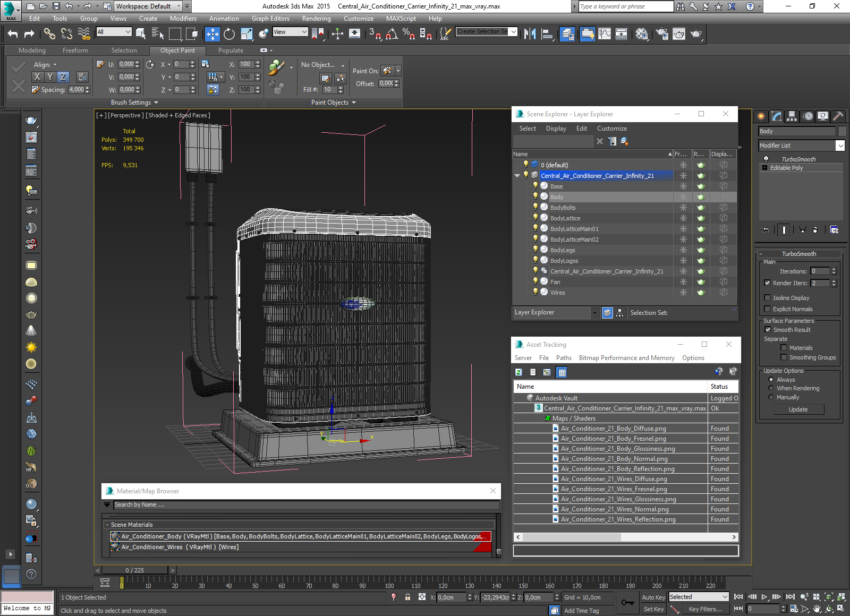Activate the Select and Uniform Scale tool

[246, 34]
